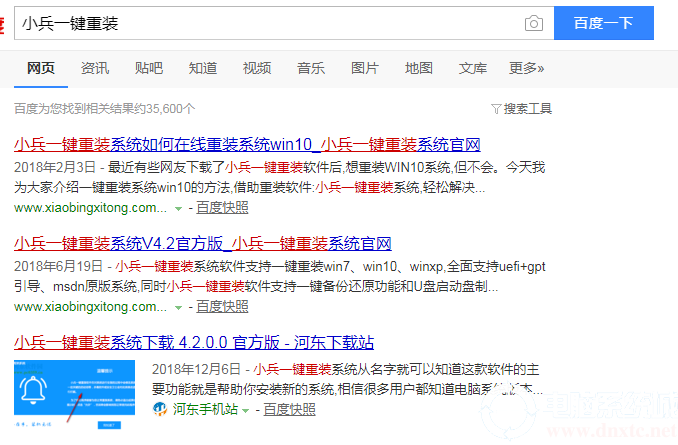Screen dimensions: 678x445
Task: Click the 百度一下 search button
Action: point(603,23)
